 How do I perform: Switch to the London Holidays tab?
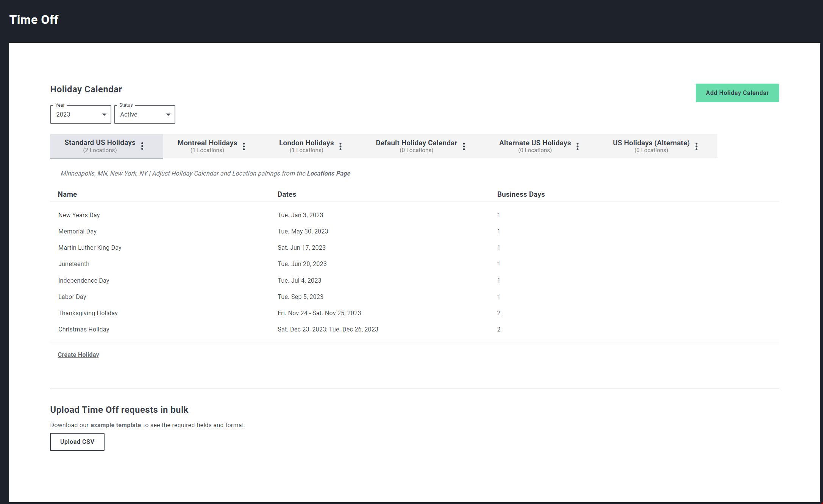pos(306,146)
